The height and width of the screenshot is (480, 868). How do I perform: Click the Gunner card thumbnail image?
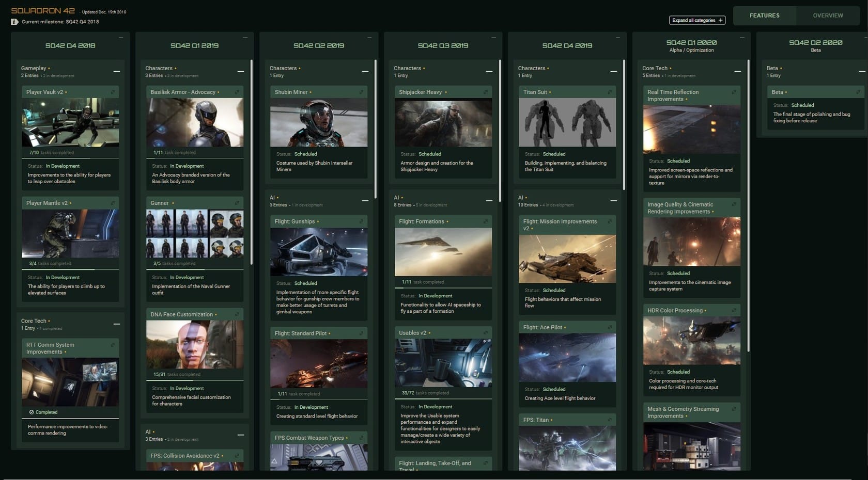(x=195, y=233)
